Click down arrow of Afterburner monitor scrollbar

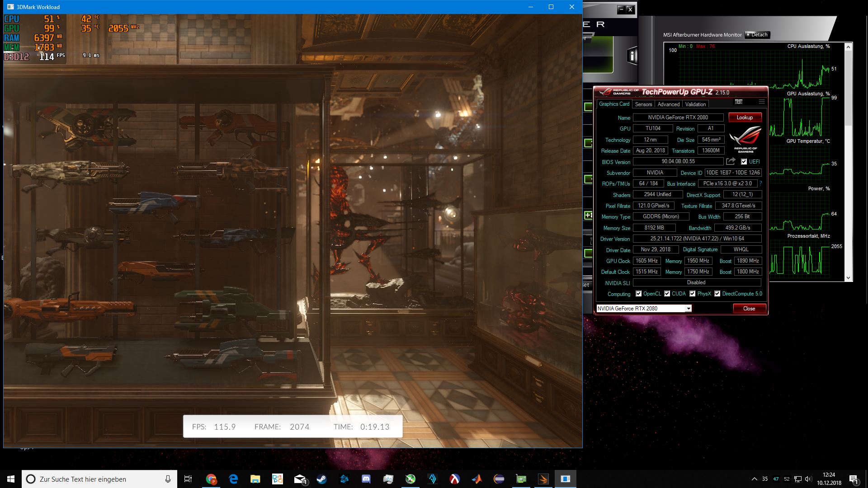coord(849,278)
